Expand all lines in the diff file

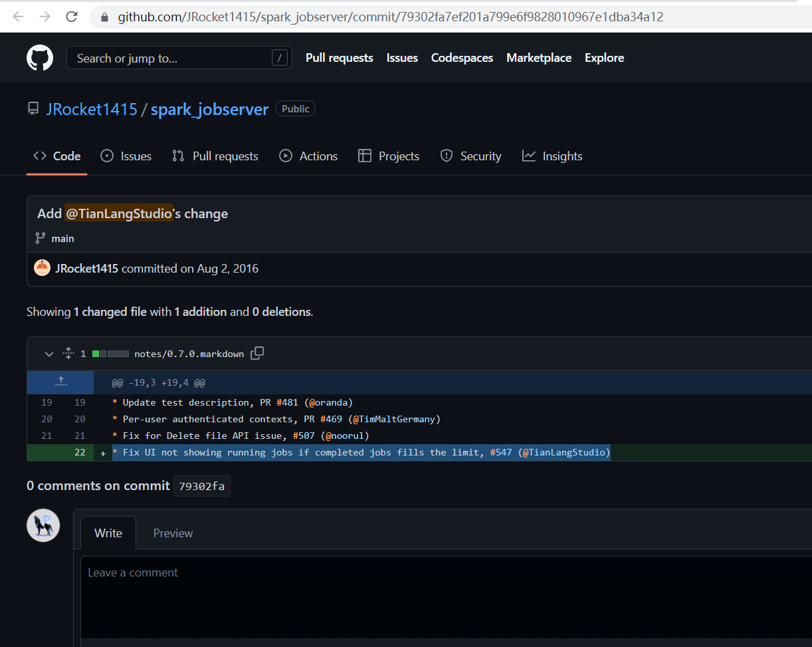click(68, 354)
